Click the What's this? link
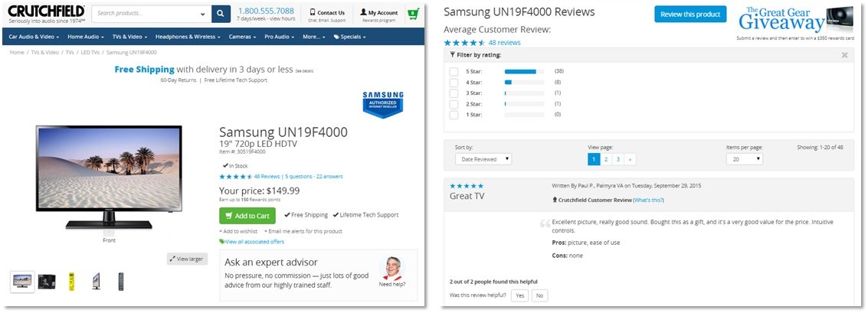This screenshot has height=313, width=868. (x=649, y=201)
